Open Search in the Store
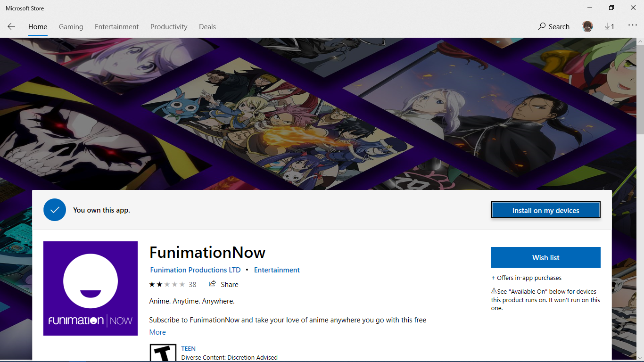This screenshot has width=644, height=362. pyautogui.click(x=554, y=27)
